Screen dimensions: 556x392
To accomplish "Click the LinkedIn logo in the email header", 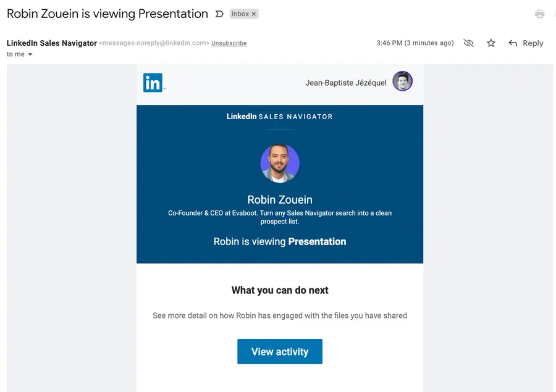I will [x=153, y=81].
